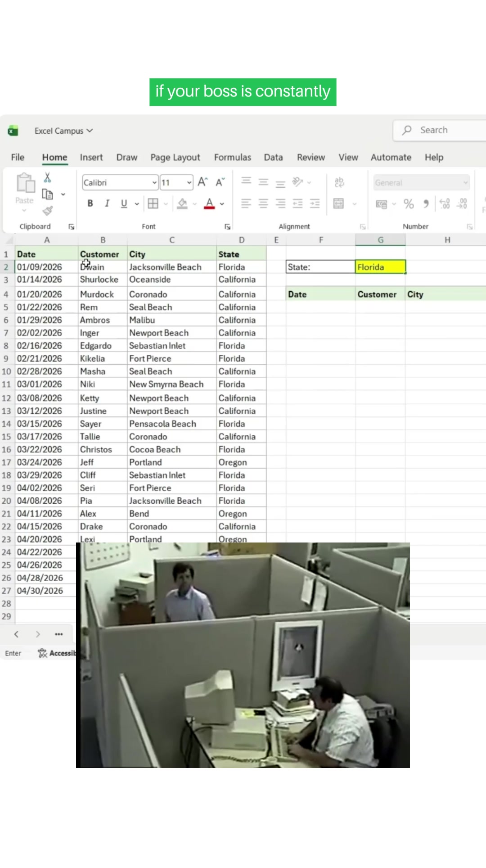Open the View tab
The image size is (486, 868).
point(348,157)
